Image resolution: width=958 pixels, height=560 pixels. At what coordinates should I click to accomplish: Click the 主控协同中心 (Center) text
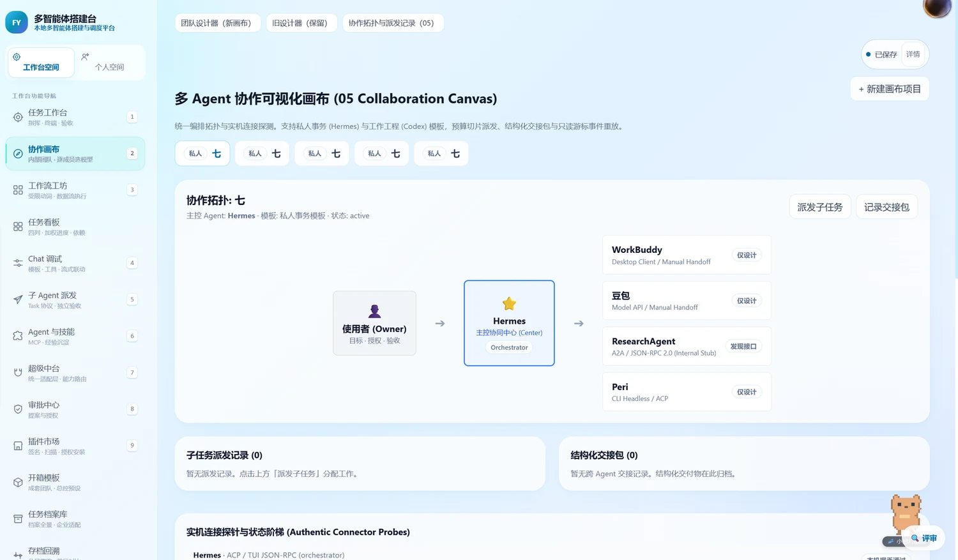(x=509, y=333)
